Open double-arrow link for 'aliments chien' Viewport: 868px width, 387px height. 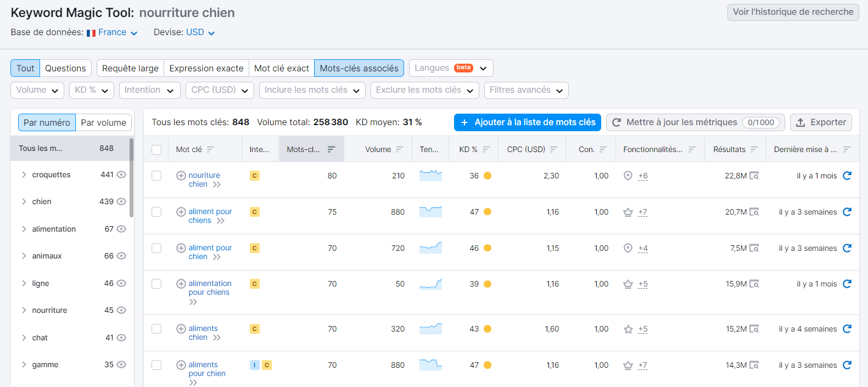point(217,338)
